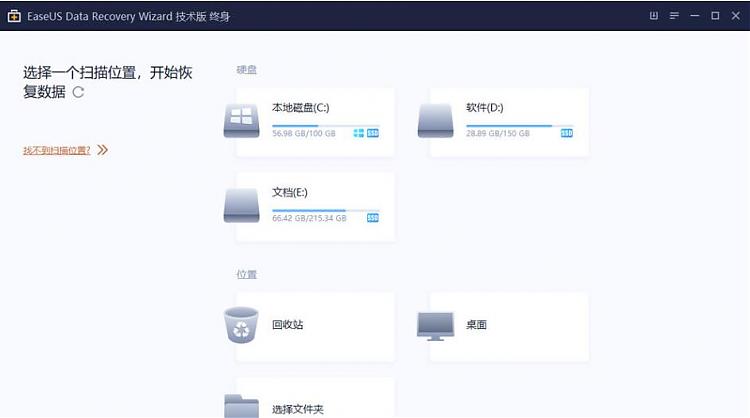Screen dimensions: 750x418
Task: Select the desktop monitor icon
Action: point(435,326)
